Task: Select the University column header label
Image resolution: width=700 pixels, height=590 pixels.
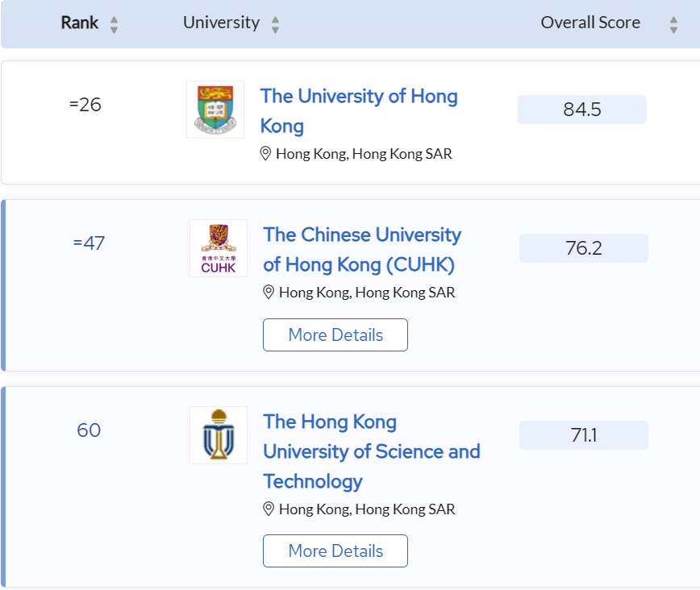Action: pyautogui.click(x=222, y=23)
